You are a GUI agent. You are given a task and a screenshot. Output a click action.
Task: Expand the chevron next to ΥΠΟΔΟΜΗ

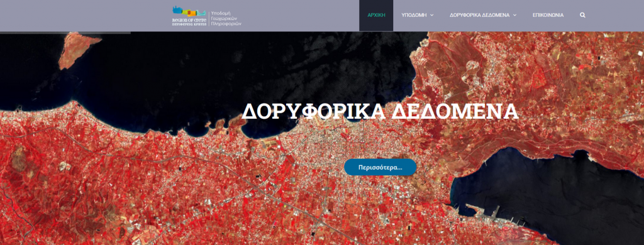(431, 15)
